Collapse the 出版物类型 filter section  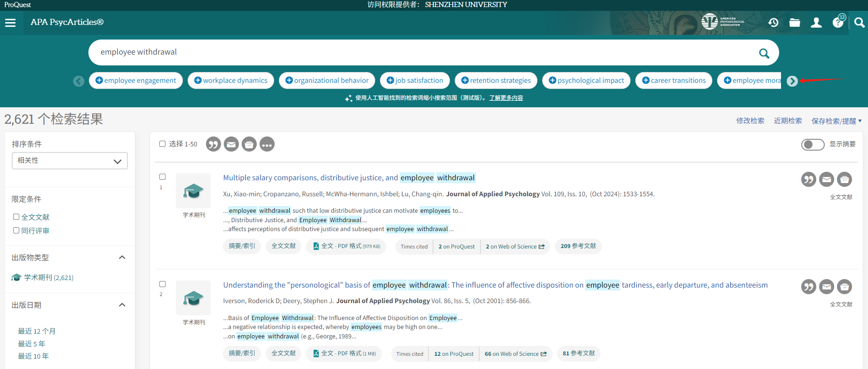coord(122,257)
